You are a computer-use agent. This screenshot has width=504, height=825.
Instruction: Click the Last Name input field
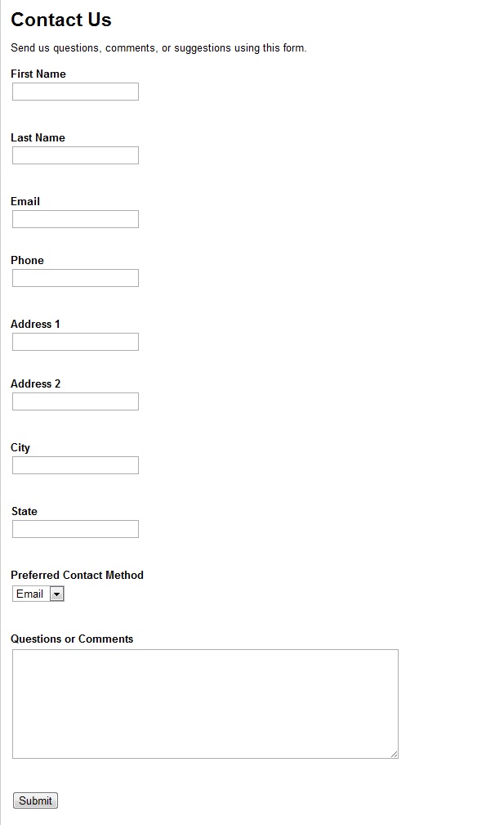point(74,155)
